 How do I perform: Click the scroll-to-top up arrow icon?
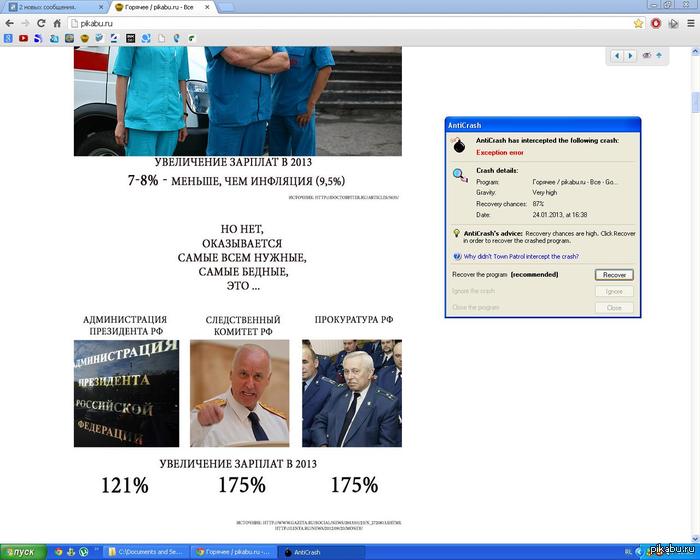point(659,56)
